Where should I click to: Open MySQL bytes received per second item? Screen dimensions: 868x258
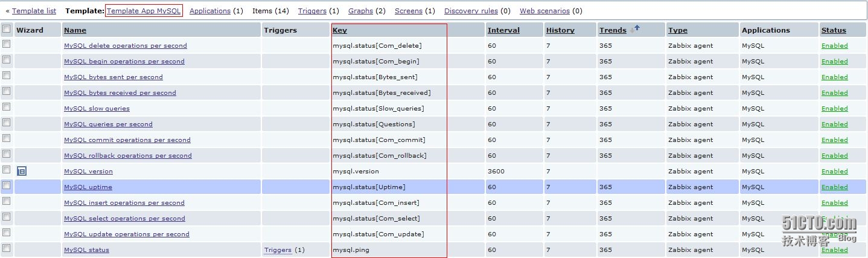pyautogui.click(x=120, y=93)
